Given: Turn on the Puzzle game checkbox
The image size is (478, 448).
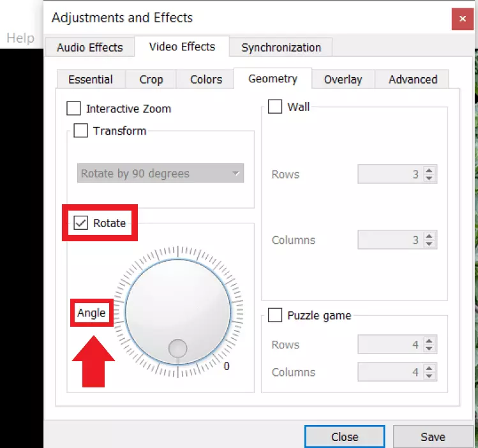Looking at the screenshot, I should pos(275,315).
